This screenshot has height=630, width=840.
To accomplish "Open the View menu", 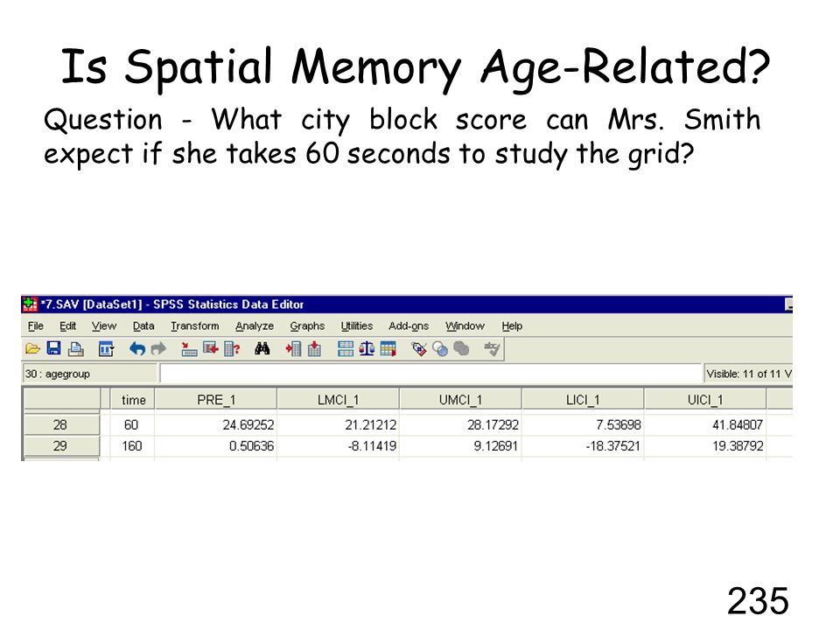I will [x=103, y=325].
